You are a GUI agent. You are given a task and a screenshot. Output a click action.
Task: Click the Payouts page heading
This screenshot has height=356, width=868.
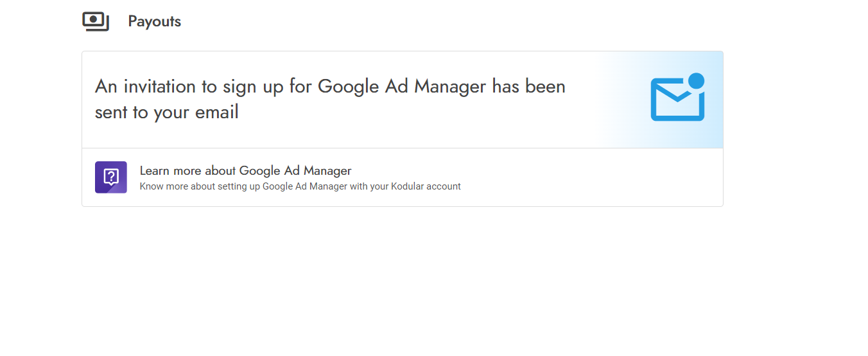click(155, 21)
